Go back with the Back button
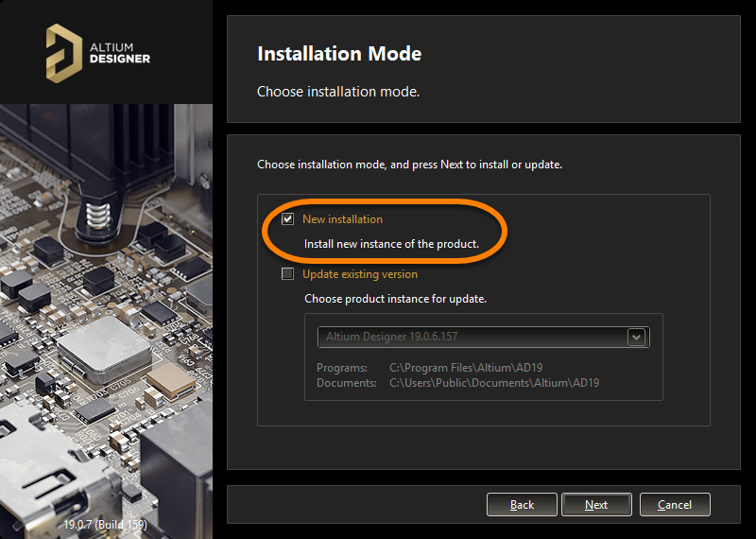756x539 pixels. [x=522, y=505]
